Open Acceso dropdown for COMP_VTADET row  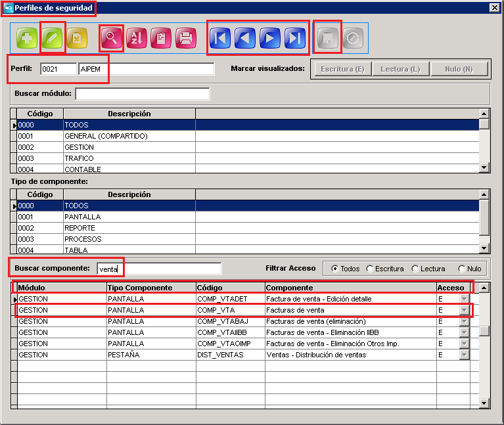coord(464,299)
